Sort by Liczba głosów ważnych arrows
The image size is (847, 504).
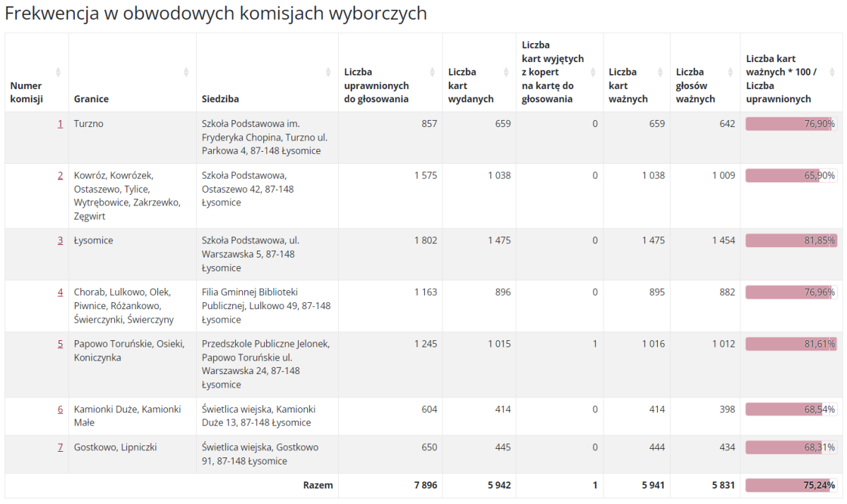(730, 72)
